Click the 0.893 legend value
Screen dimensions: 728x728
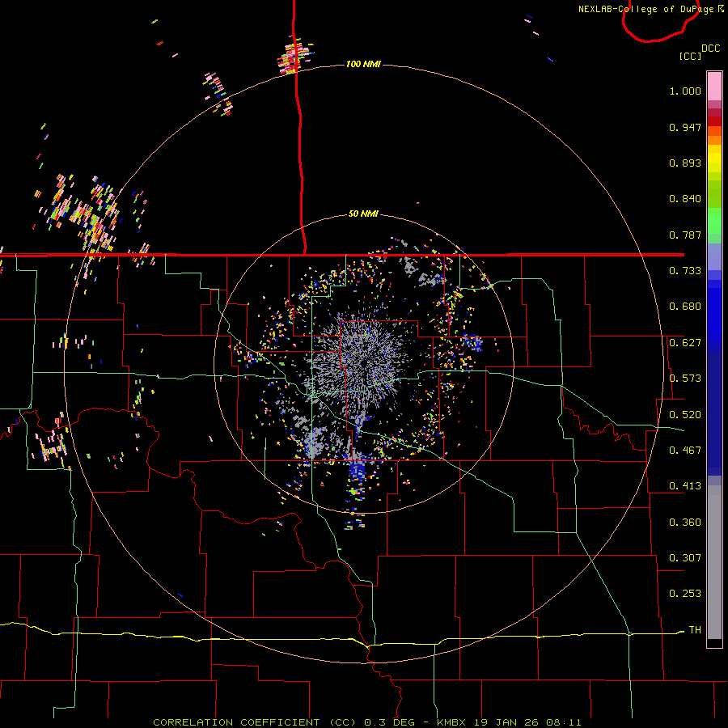tap(685, 163)
